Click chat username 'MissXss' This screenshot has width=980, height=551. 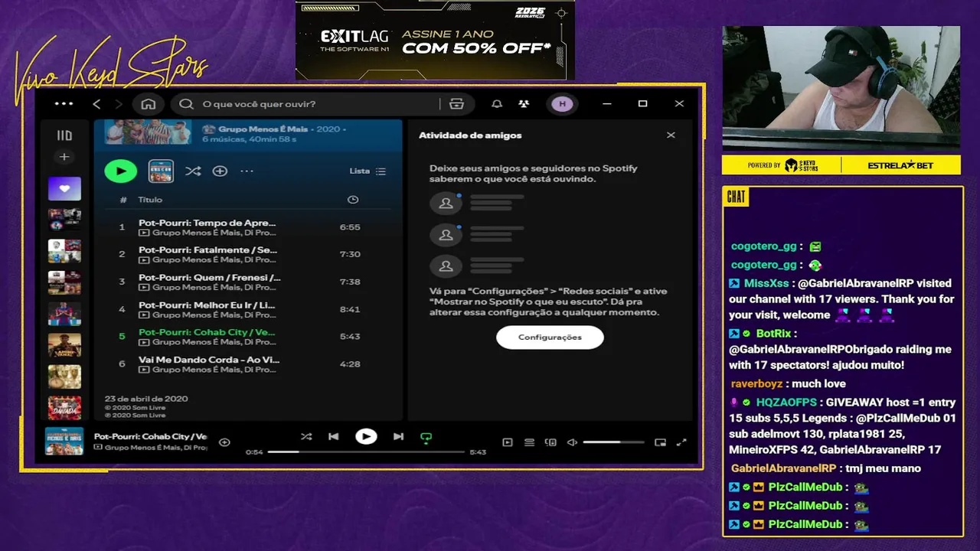767,283
